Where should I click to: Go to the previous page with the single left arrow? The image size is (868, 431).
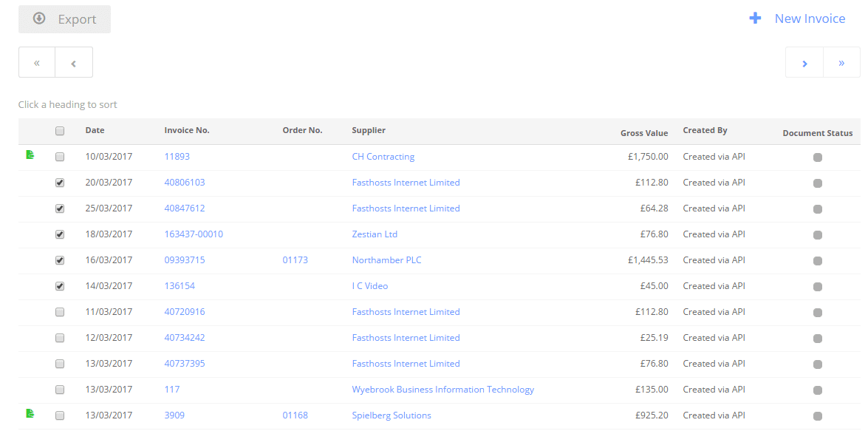click(74, 63)
